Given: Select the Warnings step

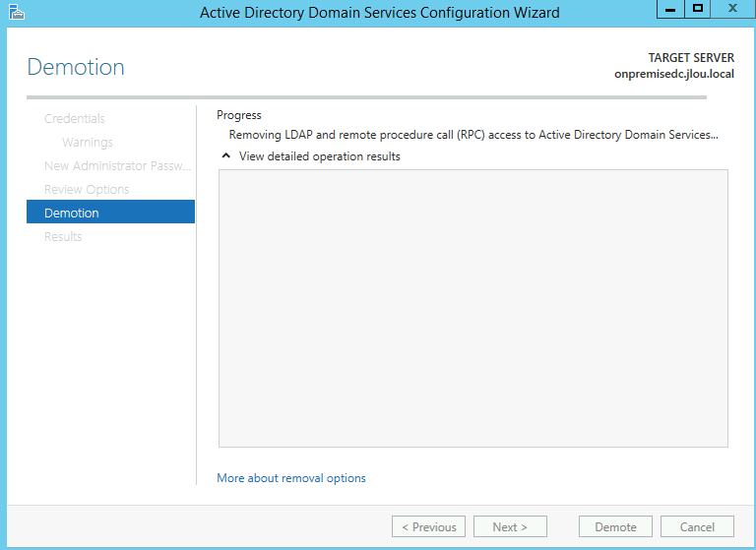Looking at the screenshot, I should [x=88, y=143].
